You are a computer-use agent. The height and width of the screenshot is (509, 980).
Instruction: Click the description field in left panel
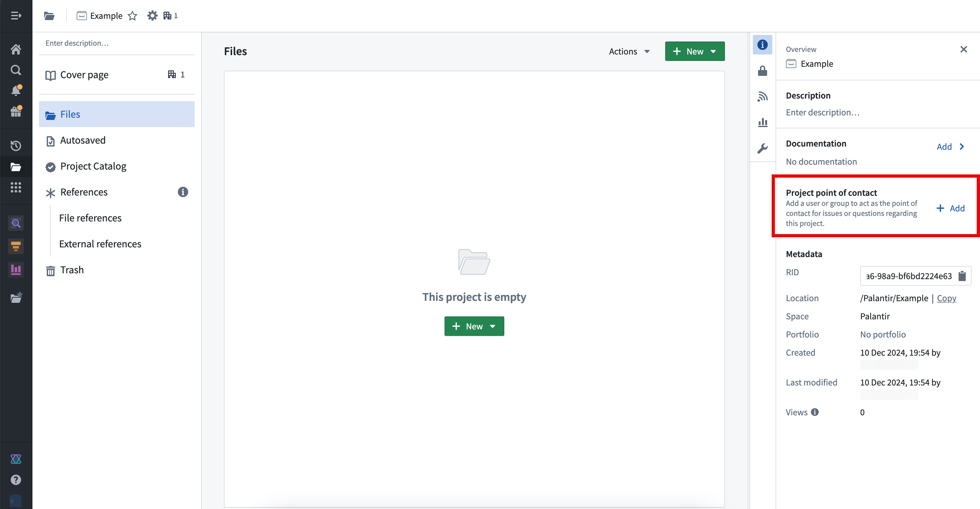(x=116, y=43)
